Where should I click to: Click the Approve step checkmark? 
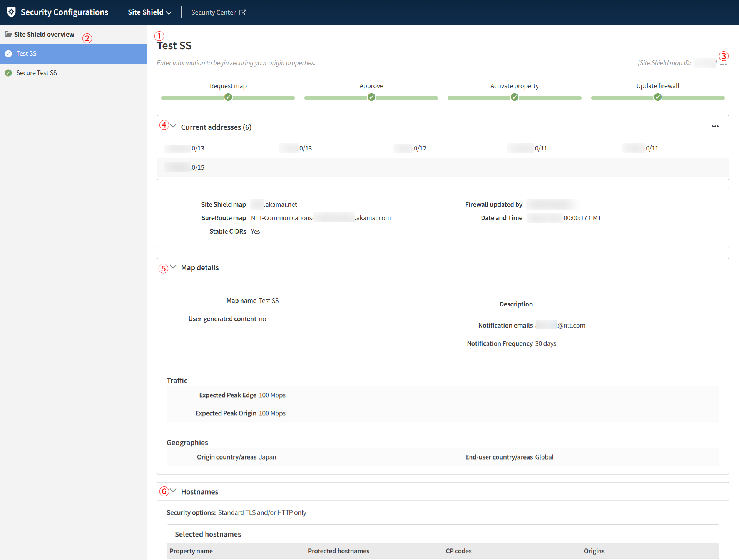[371, 97]
